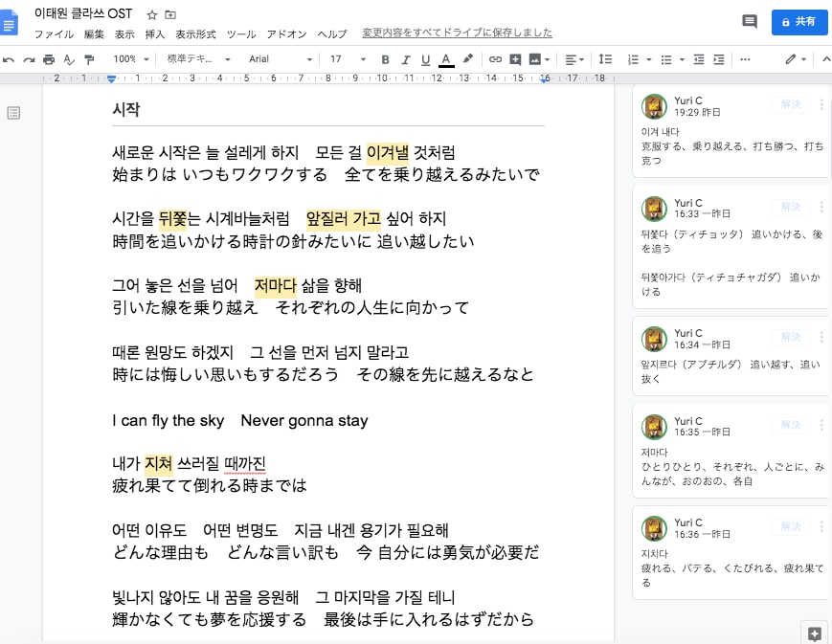Increase the indent
This screenshot has height=644, width=832.
pos(719,59)
